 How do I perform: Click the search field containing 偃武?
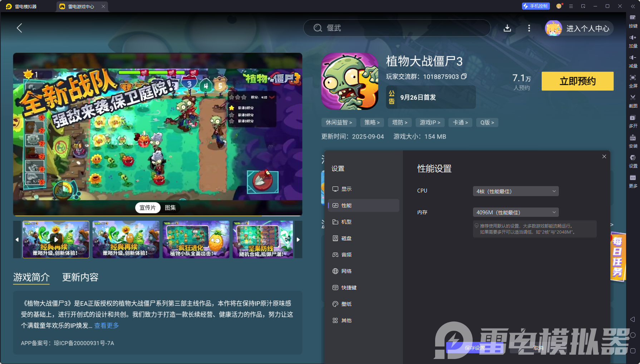[x=397, y=28]
